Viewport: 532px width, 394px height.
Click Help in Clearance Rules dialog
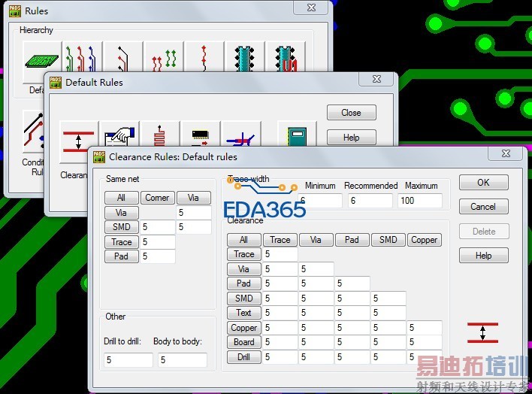(483, 256)
